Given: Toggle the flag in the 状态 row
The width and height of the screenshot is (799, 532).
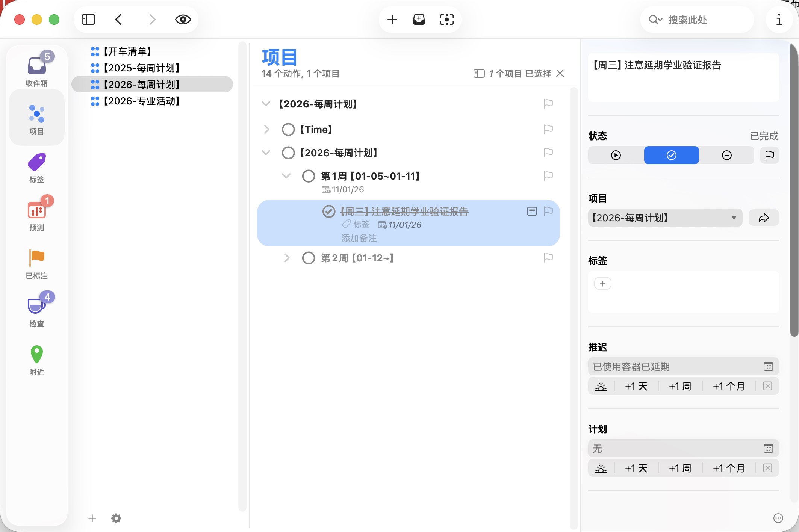Looking at the screenshot, I should tap(769, 155).
